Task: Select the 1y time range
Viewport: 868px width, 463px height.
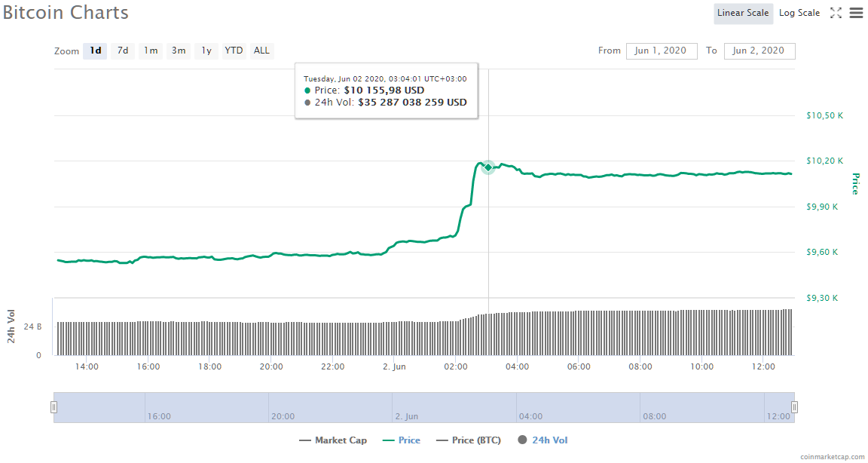Action: click(x=206, y=51)
